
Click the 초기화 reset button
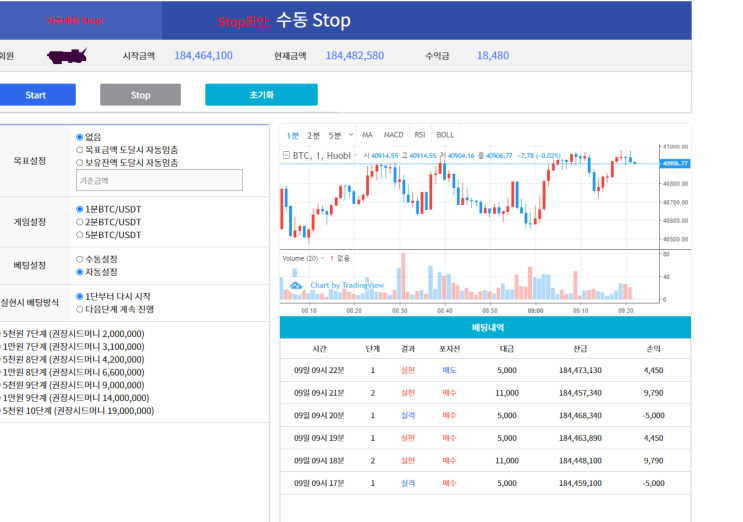(x=261, y=95)
